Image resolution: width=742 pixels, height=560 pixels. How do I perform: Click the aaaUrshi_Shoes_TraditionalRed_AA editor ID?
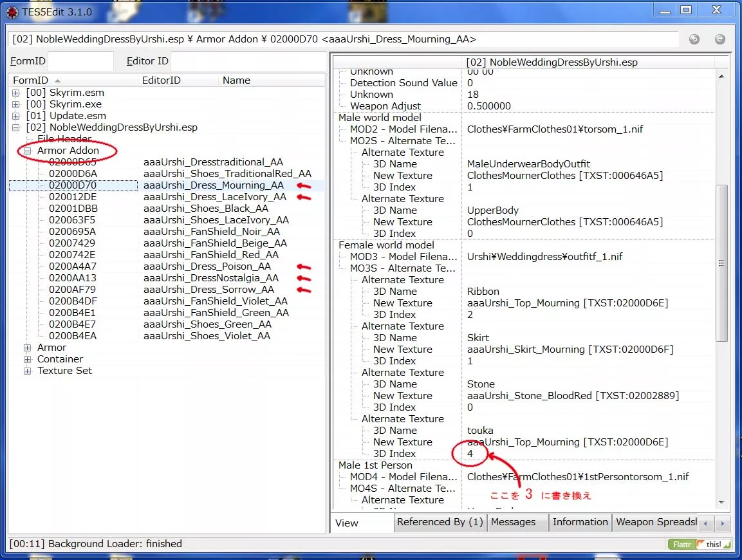coord(227,174)
